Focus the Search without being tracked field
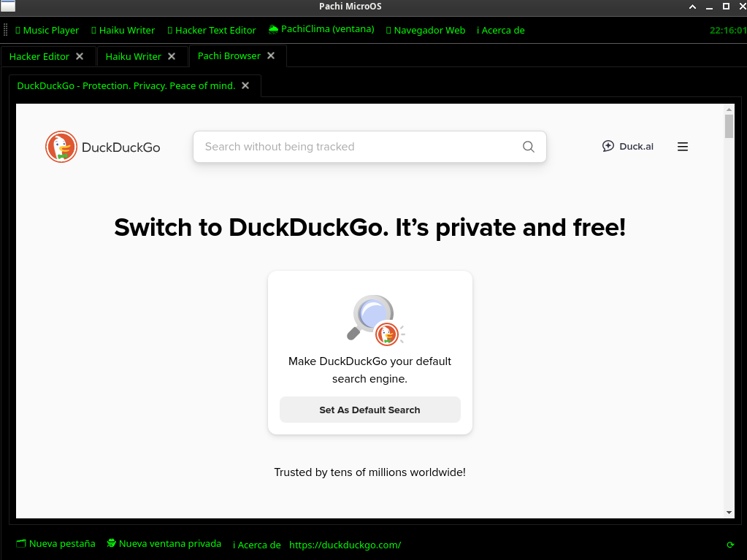The height and width of the screenshot is (560, 747). coord(369,147)
